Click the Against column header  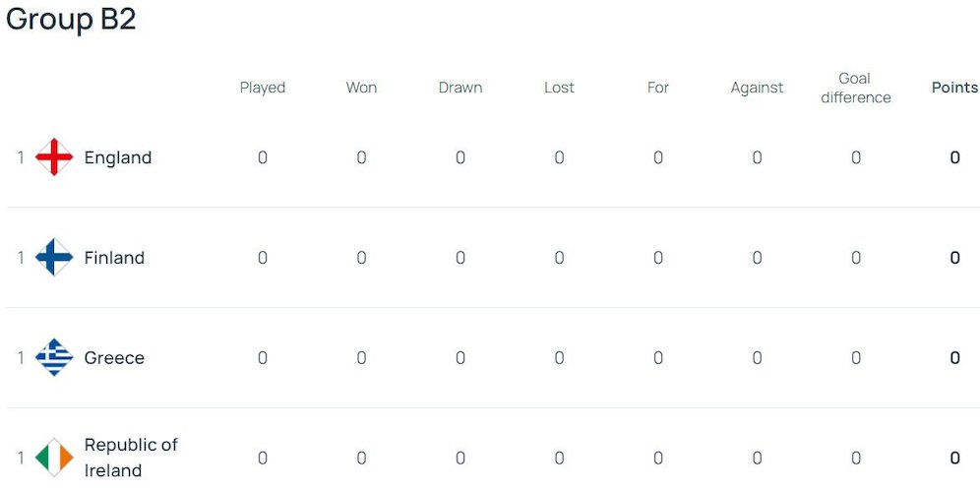pyautogui.click(x=757, y=88)
